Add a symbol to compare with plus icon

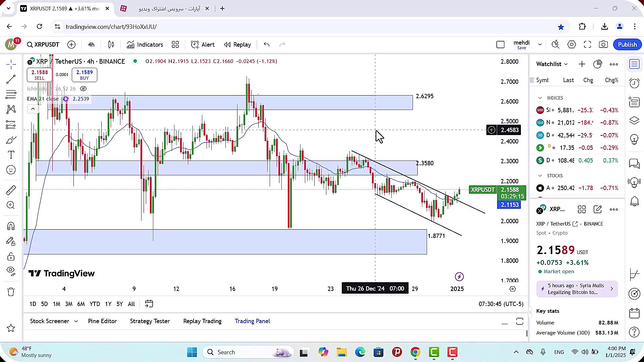(71, 45)
